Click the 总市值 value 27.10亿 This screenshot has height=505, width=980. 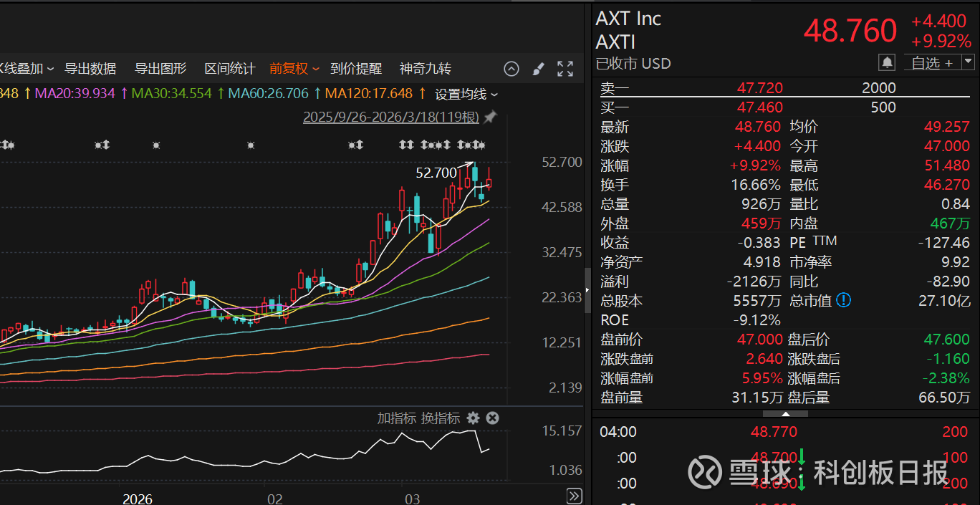pos(944,301)
